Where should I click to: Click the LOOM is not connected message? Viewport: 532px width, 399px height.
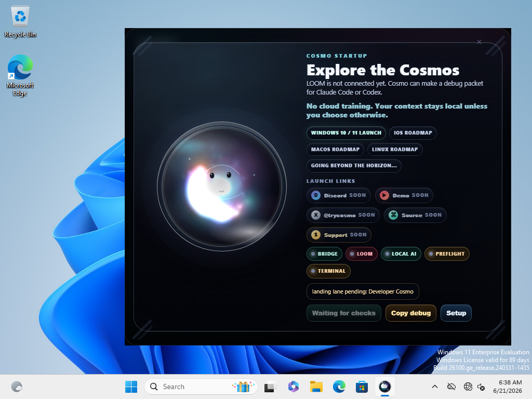click(395, 88)
